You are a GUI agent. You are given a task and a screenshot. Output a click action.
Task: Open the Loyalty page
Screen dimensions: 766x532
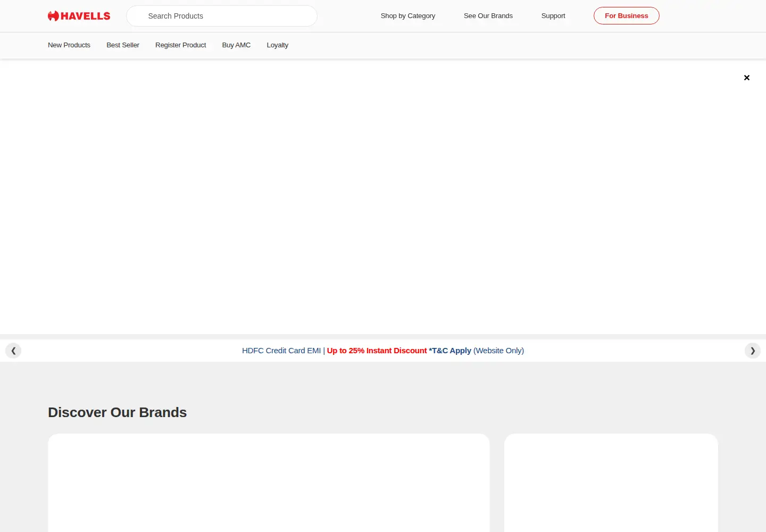(x=278, y=45)
